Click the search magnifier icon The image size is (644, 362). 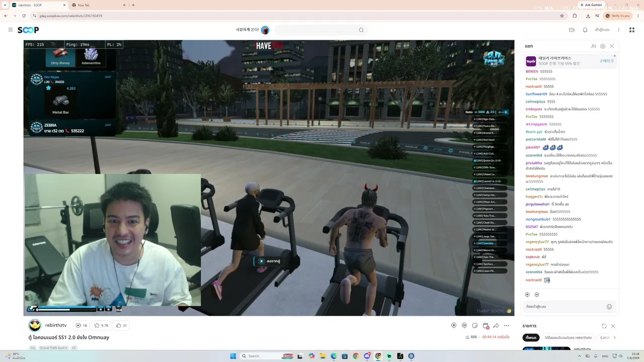click(361, 30)
